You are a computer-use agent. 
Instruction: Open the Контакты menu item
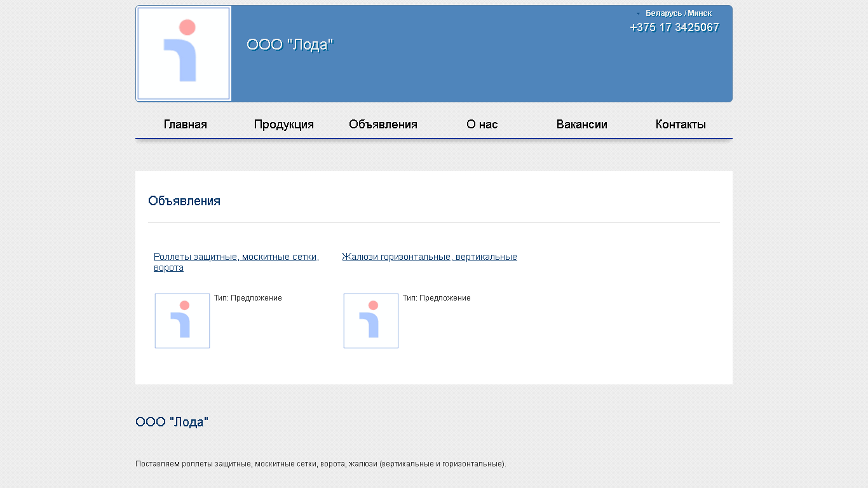coord(681,125)
